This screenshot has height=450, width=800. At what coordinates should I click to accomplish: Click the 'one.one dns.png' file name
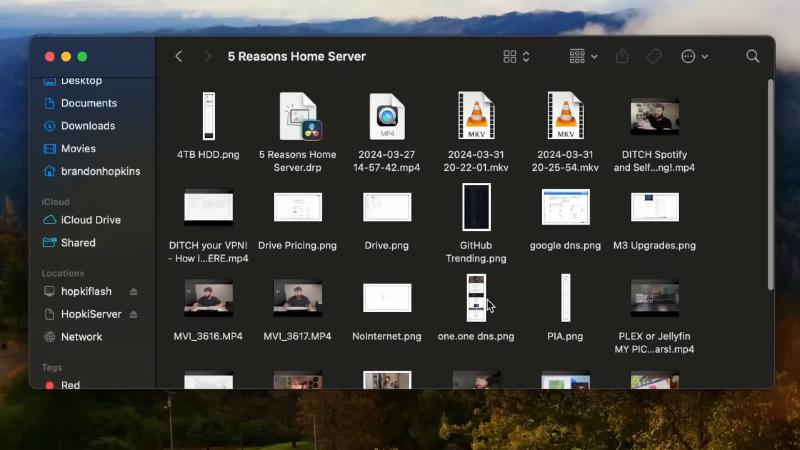[476, 336]
